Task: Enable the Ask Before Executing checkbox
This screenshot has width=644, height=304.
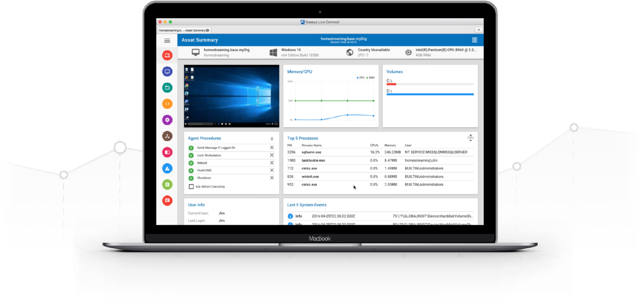Action: [191, 186]
